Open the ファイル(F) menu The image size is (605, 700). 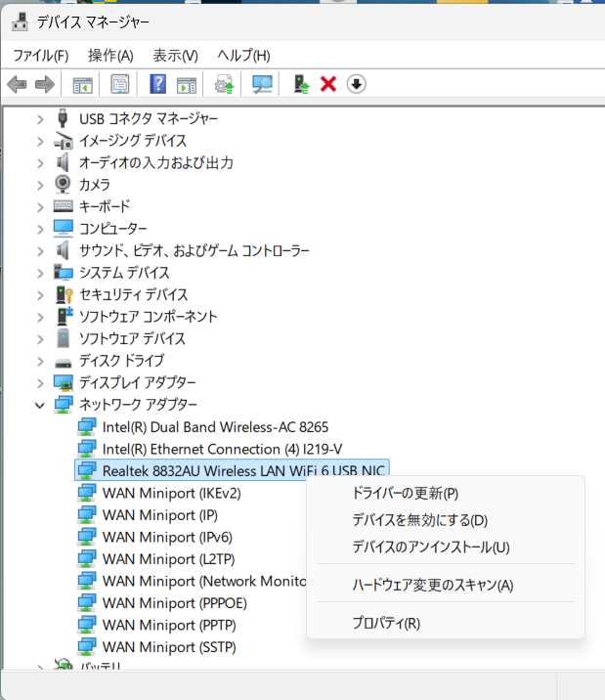click(41, 56)
